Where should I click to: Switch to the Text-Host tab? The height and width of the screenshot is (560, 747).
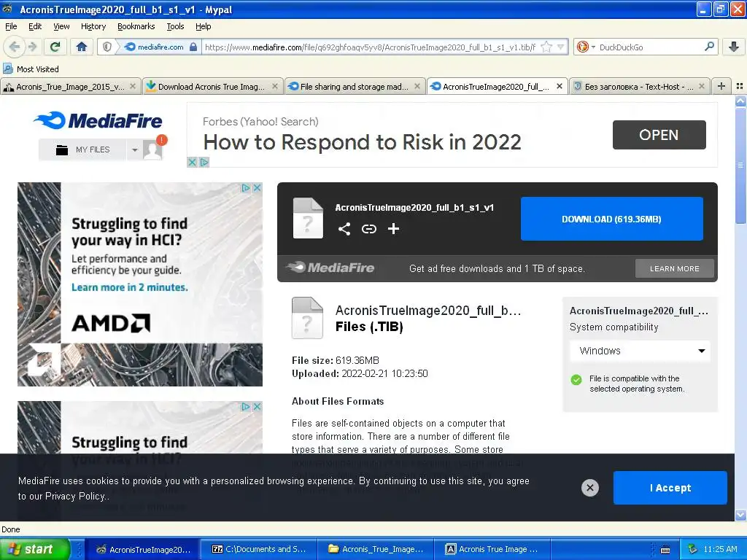click(x=639, y=86)
